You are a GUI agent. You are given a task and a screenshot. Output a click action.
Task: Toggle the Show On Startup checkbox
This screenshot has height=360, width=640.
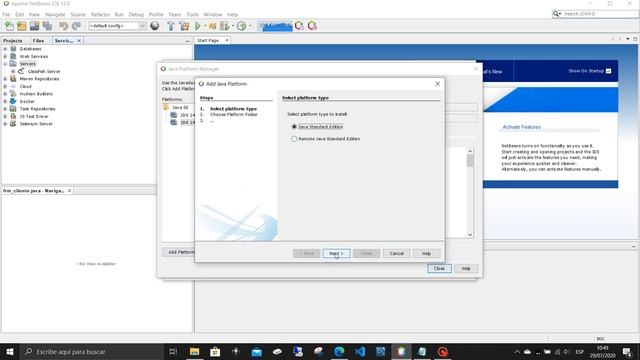pyautogui.click(x=609, y=71)
